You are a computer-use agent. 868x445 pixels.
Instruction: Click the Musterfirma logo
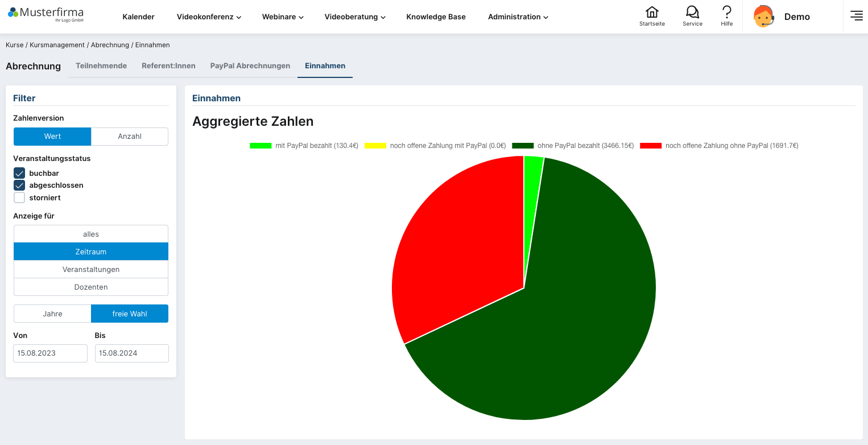click(46, 14)
